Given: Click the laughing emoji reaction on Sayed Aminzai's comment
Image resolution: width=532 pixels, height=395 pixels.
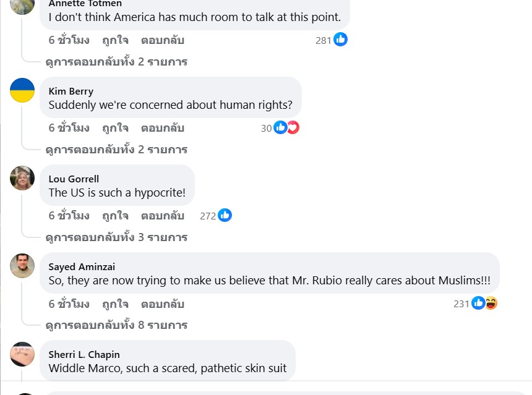Looking at the screenshot, I should [491, 303].
